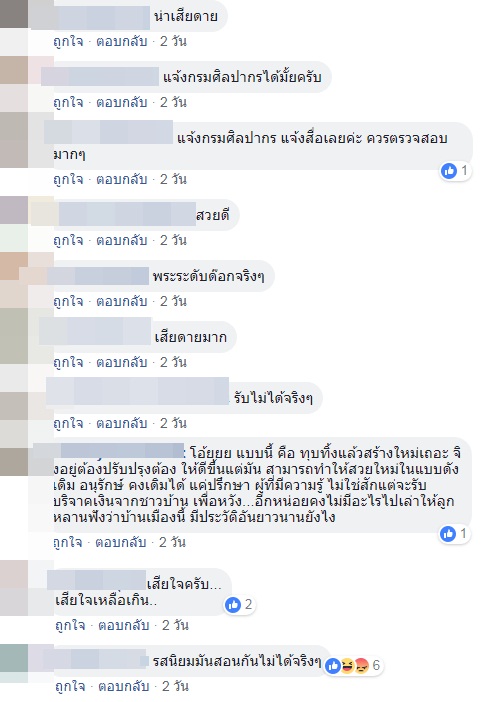Click ตอบกลับ under 'รสนิยมมันสอนกันไม่ได้จริงๆ' comment
Viewport: 504px width, 702px height.
click(124, 686)
